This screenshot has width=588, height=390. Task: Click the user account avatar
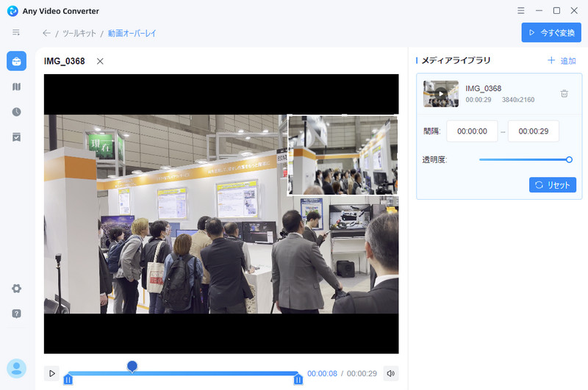pos(16,369)
